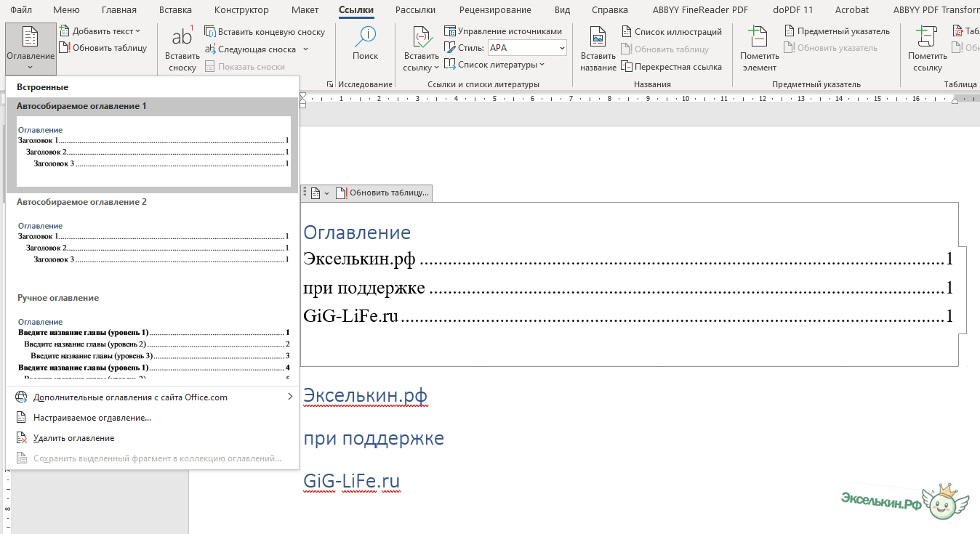This screenshot has width=980, height=534.
Task: Open the Стиль APA combo box
Action: pos(527,48)
